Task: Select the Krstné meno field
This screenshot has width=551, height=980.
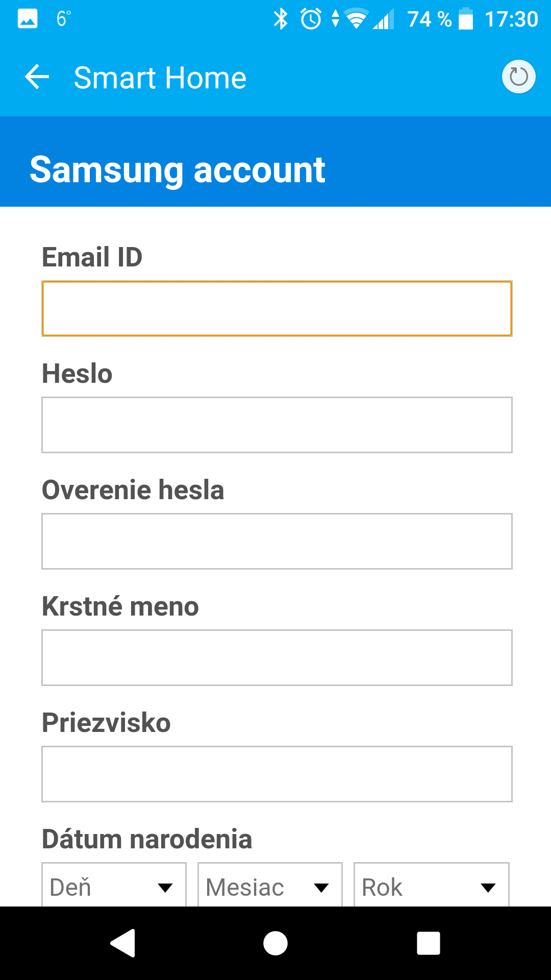Action: 277,657
